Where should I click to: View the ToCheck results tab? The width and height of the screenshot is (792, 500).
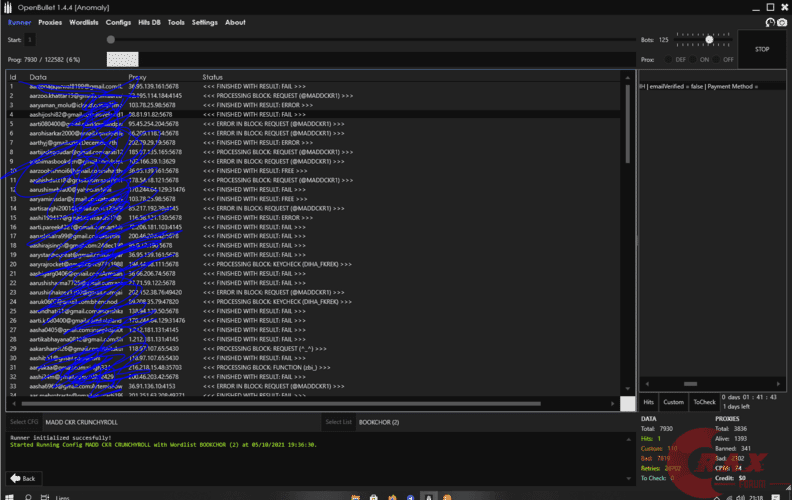coord(704,401)
